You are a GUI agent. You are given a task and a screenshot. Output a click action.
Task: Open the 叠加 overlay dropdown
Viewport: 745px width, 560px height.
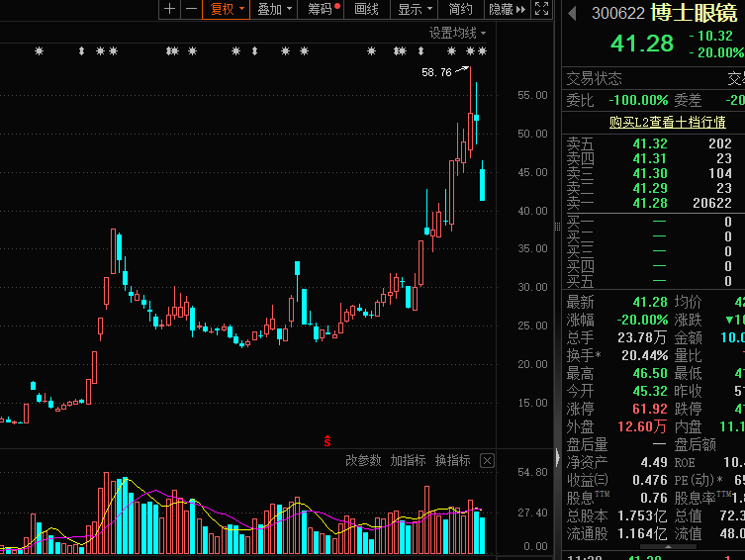(274, 9)
